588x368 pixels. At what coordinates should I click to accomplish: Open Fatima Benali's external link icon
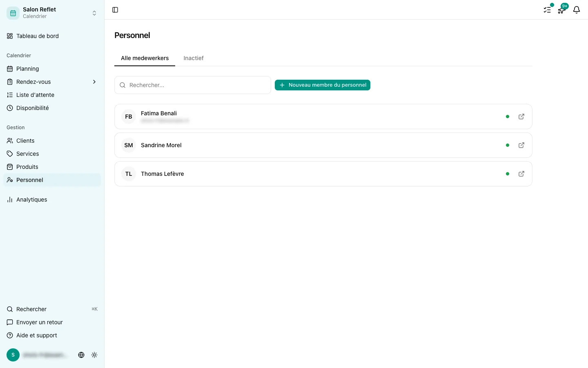(x=521, y=117)
